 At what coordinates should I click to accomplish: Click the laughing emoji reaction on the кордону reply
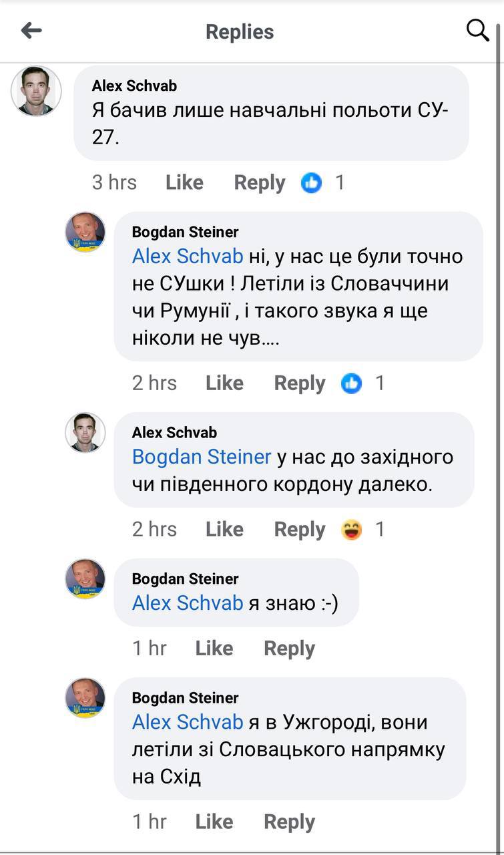click(x=351, y=529)
